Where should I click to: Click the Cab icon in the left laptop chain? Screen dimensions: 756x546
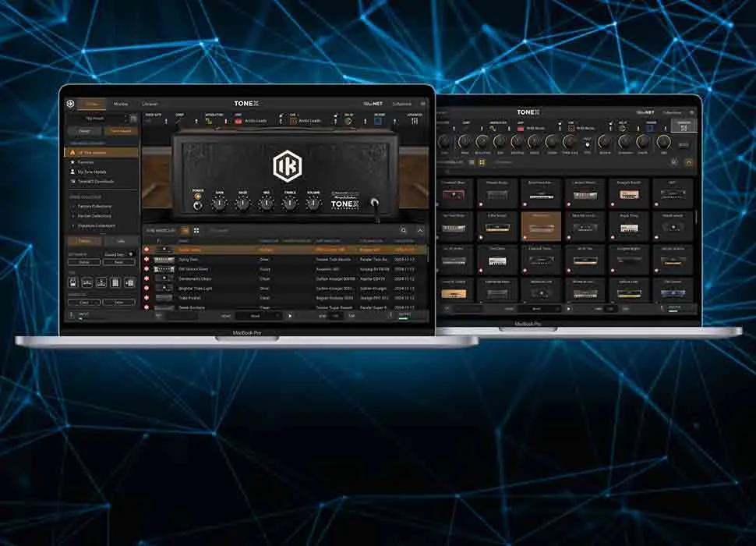pos(293,121)
